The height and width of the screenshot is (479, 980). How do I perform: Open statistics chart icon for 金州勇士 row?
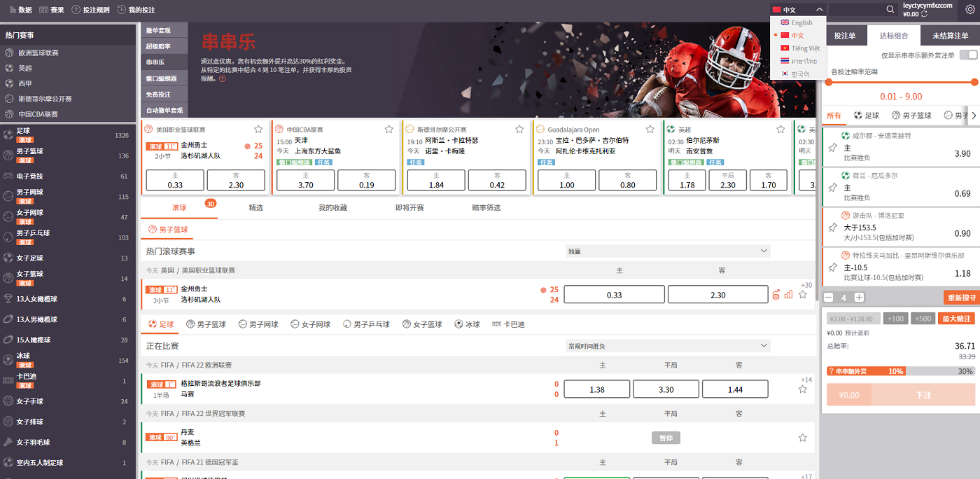(789, 295)
